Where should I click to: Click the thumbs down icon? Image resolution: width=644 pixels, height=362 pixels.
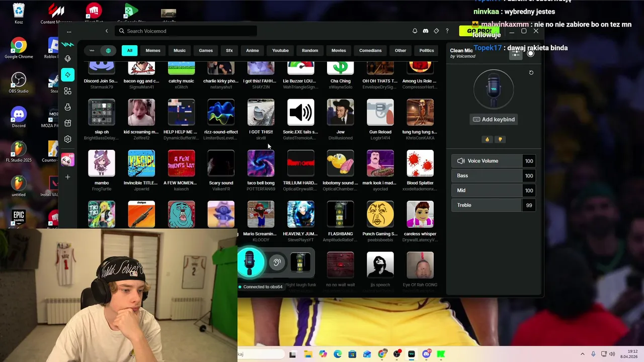click(500, 139)
